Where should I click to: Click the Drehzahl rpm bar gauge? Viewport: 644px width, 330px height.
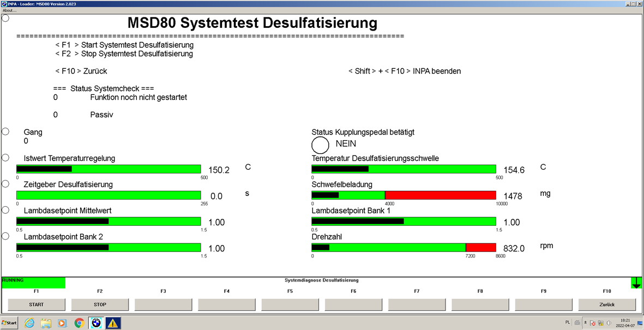[x=404, y=248]
